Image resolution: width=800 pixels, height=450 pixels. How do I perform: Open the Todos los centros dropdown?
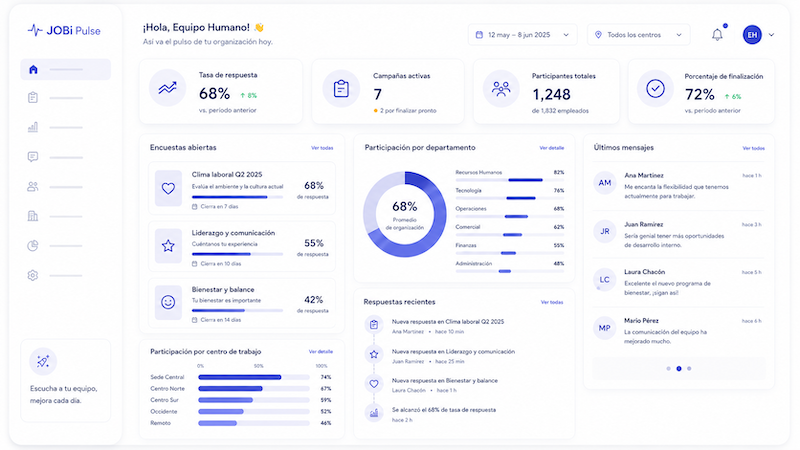[638, 35]
